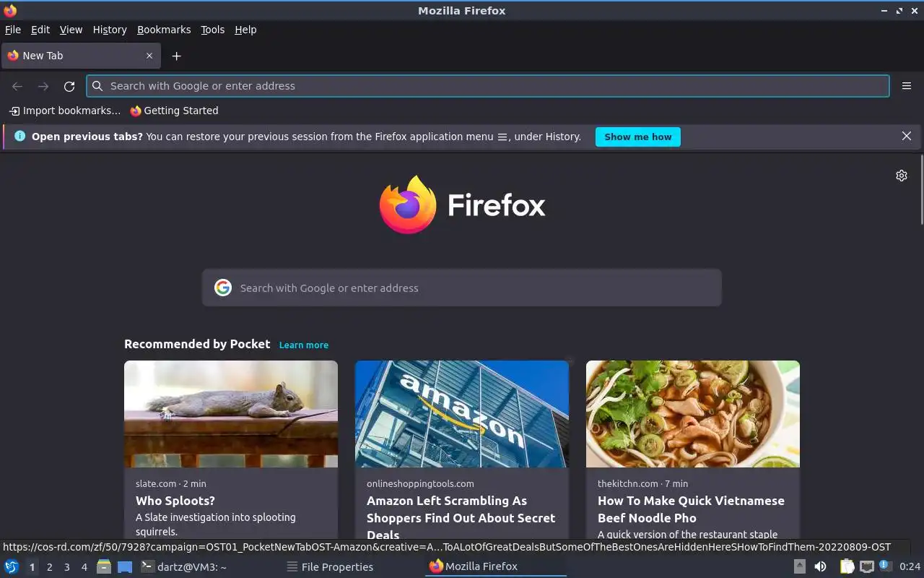Image resolution: width=924 pixels, height=578 pixels.
Task: Click the update notification tray icon
Action: click(886, 566)
